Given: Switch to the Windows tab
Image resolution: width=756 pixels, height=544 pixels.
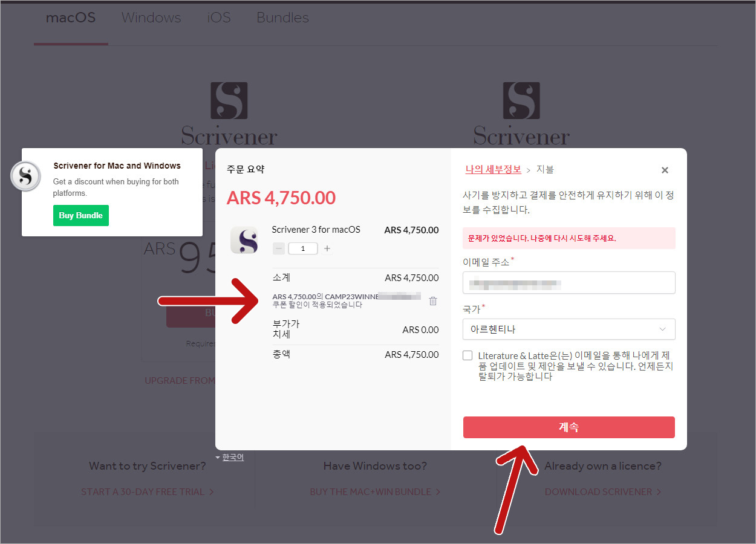Looking at the screenshot, I should point(151,18).
